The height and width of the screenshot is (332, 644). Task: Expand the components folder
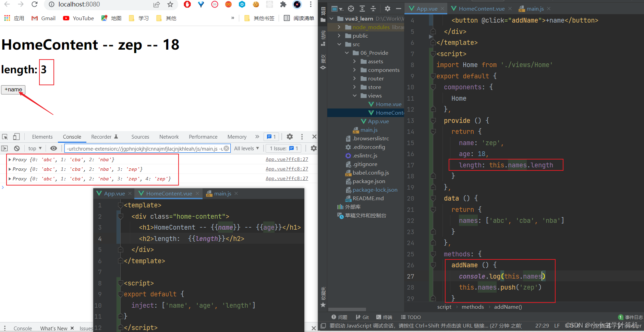click(354, 70)
